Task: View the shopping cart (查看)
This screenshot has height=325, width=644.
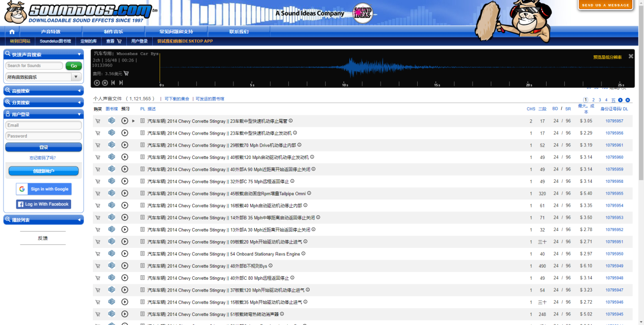Action: coord(114,41)
